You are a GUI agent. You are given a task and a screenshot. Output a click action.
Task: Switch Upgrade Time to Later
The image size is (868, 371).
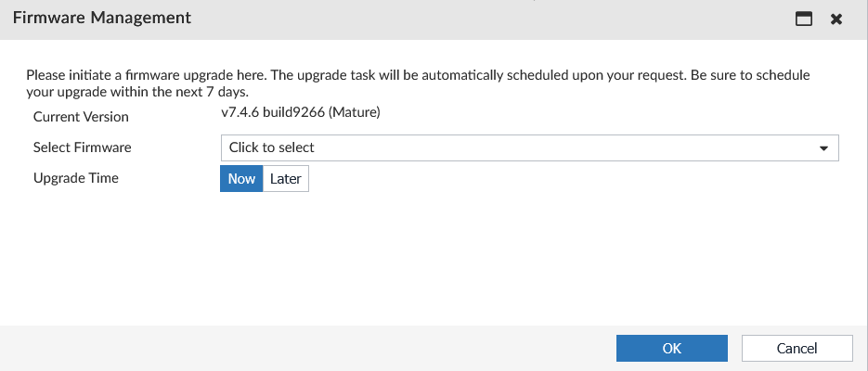[286, 179]
